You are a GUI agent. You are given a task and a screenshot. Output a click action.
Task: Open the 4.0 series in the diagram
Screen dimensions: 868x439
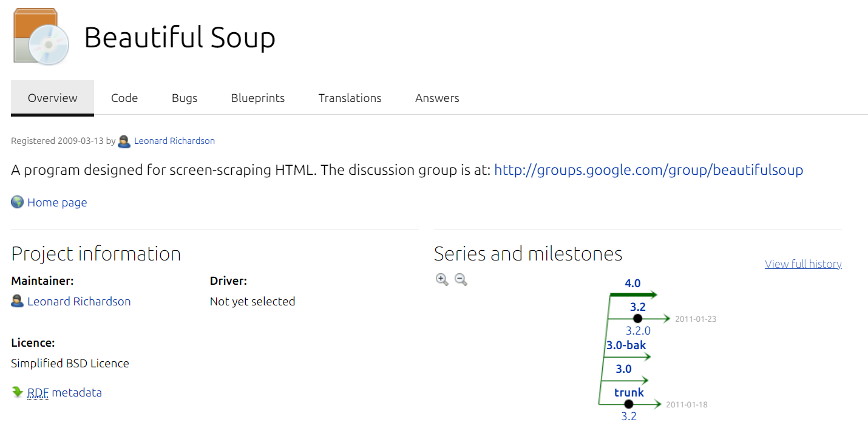point(632,283)
